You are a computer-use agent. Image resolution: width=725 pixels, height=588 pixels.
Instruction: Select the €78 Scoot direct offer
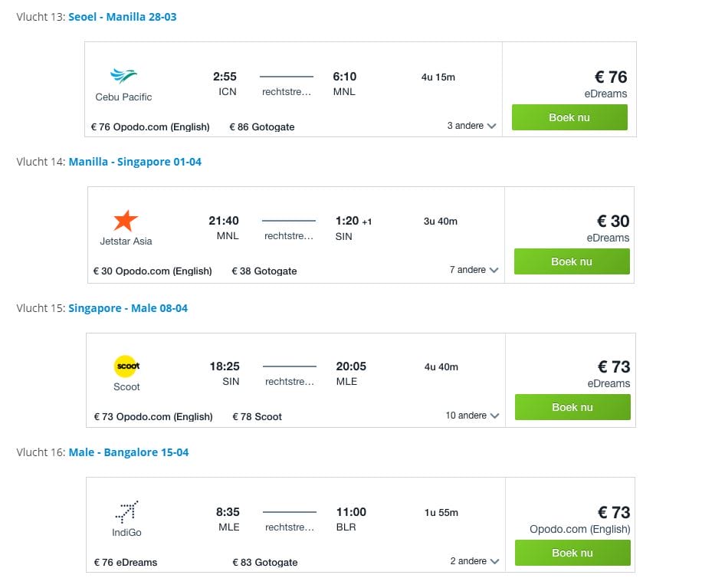257,417
